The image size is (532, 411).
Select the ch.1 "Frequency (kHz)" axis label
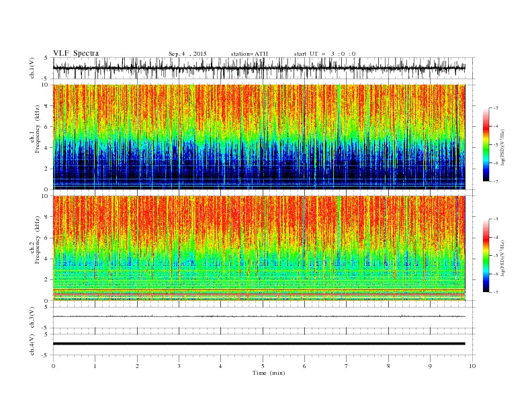(x=37, y=129)
